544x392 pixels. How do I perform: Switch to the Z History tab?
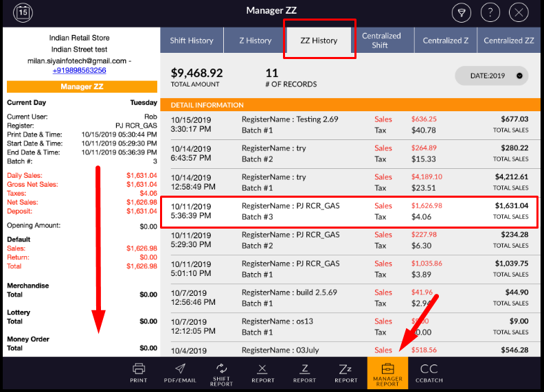click(x=255, y=41)
